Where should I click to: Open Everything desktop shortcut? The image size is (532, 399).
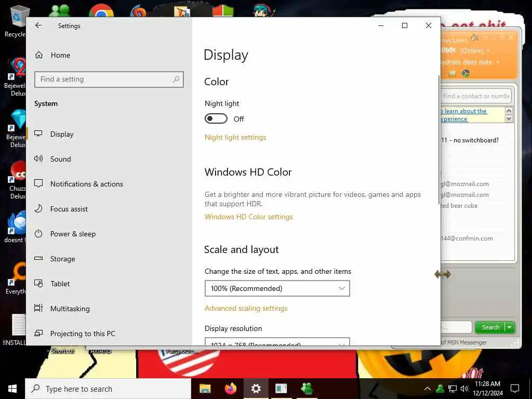(x=15, y=279)
